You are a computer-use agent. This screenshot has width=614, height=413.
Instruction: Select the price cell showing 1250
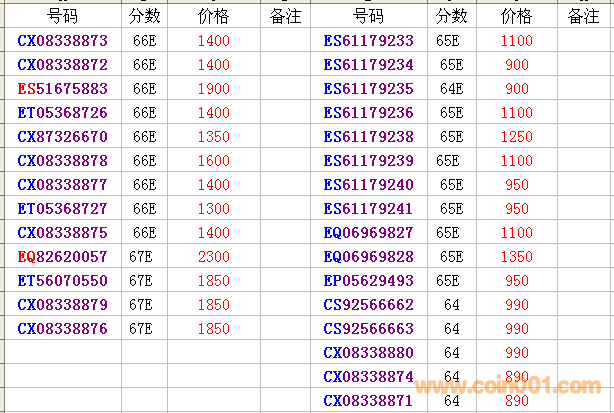pos(516,136)
